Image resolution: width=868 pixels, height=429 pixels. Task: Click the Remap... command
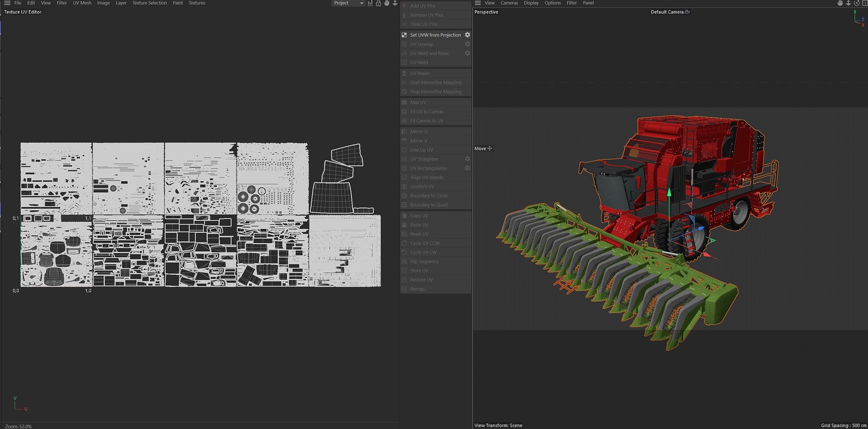pyautogui.click(x=436, y=289)
